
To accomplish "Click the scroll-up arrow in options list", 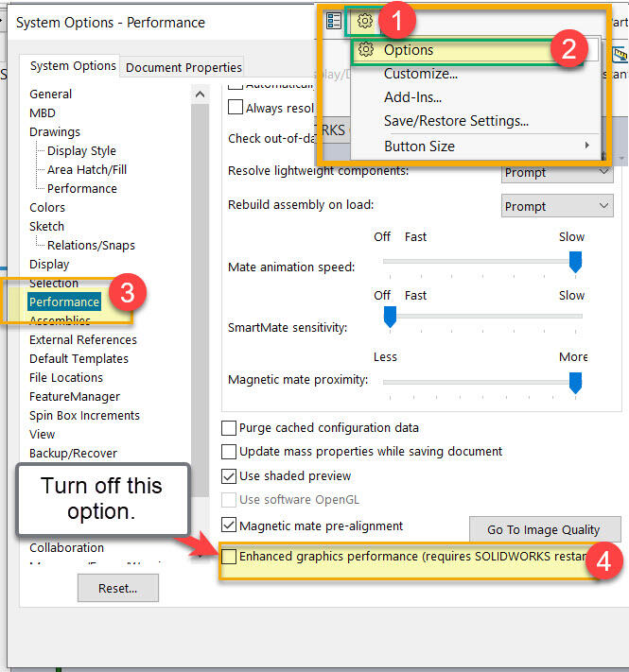I will [200, 95].
